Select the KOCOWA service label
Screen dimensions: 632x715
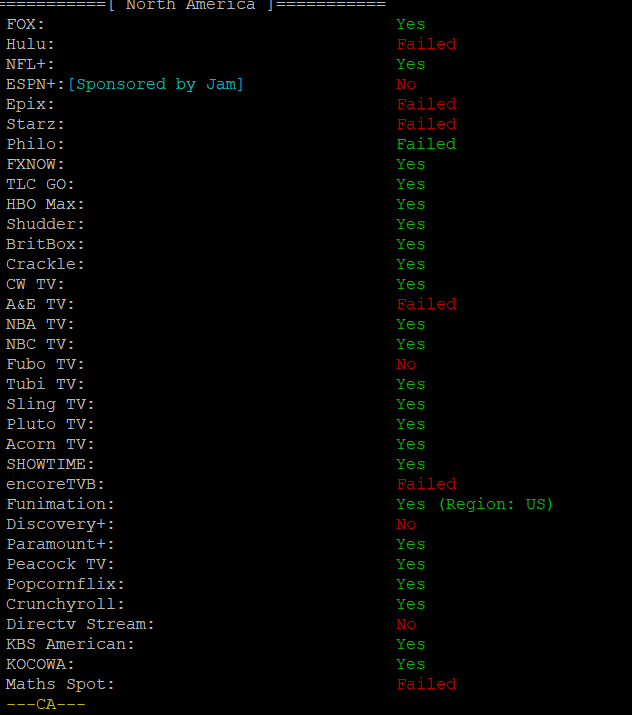[40, 664]
